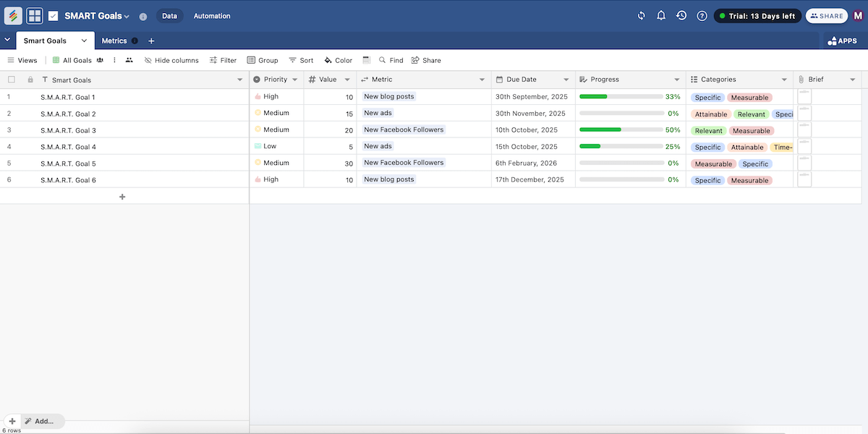Screen dimensions: 868x434
Task: View the revision history clock icon
Action: coord(681,15)
